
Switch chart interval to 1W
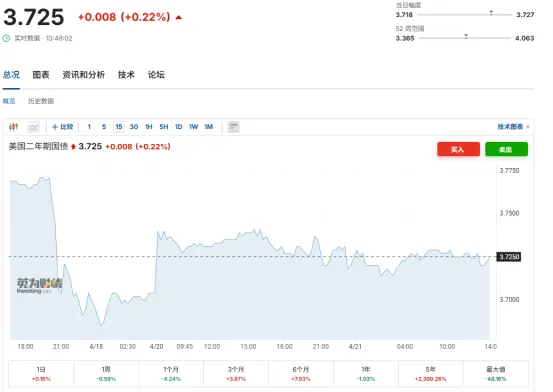(x=193, y=127)
